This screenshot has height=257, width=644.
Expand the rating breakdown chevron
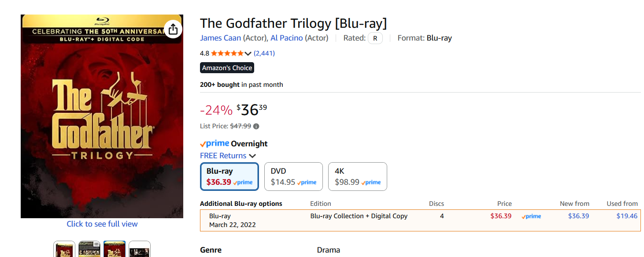[248, 54]
